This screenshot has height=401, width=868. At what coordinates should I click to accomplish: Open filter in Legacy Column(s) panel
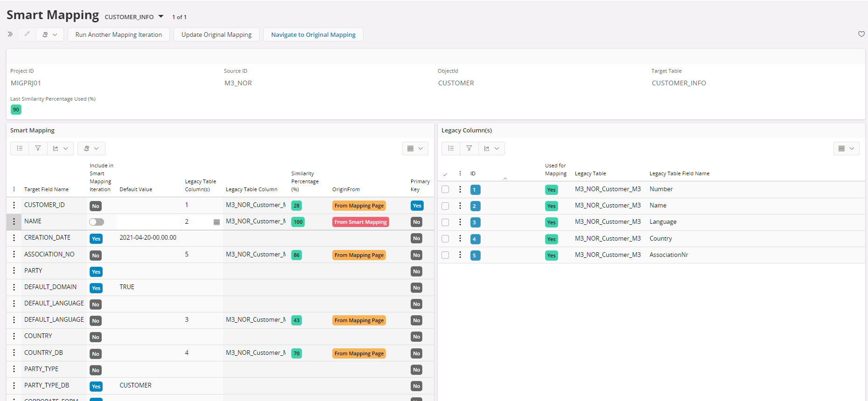[x=469, y=148]
